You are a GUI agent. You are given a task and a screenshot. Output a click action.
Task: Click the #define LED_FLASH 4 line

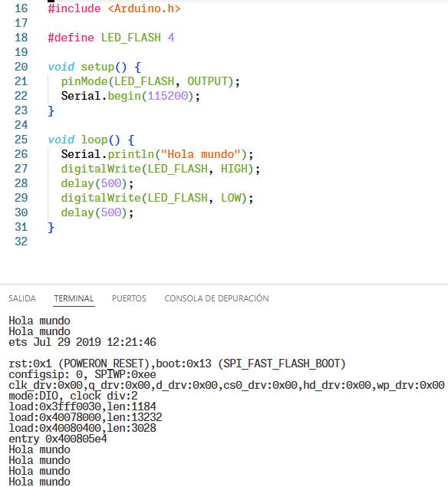111,38
